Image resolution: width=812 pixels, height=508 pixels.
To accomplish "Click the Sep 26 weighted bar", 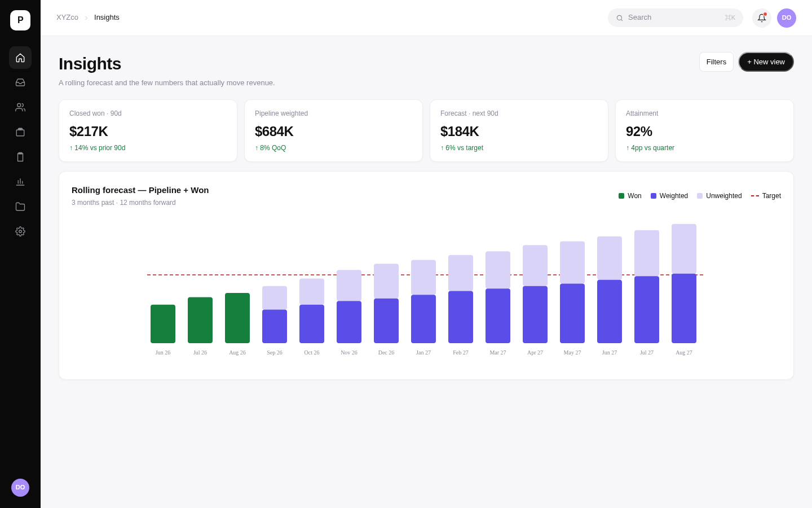I will click(275, 326).
